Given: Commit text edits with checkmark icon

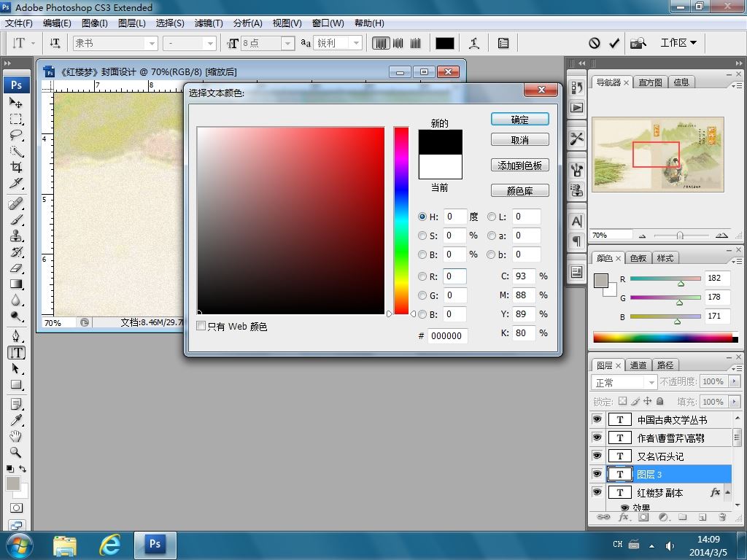Looking at the screenshot, I should pos(614,43).
